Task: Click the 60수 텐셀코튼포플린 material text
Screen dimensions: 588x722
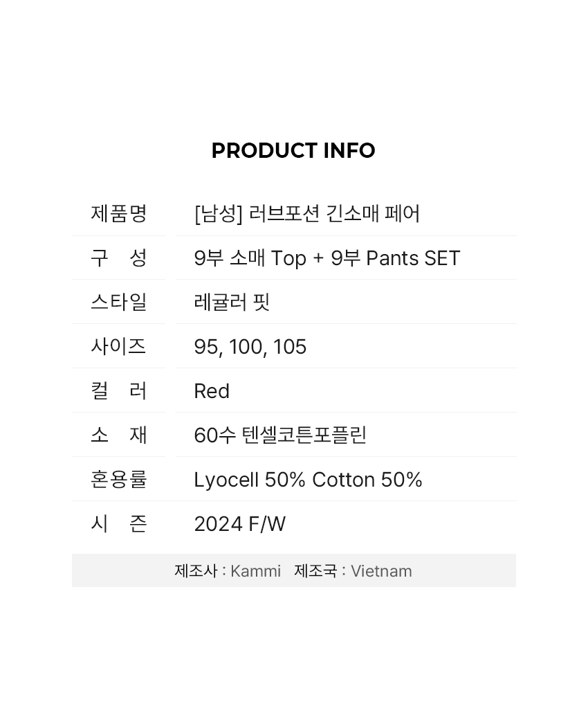Action: pyautogui.click(x=280, y=435)
